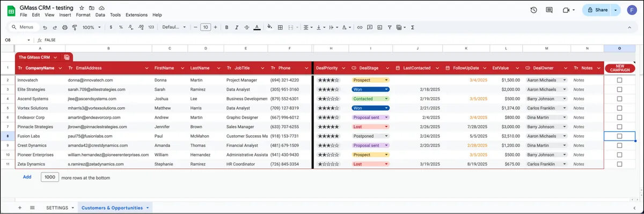Screen dimensions: 644x214
Task: Increase decimal places icon
Action: [x=141, y=27]
